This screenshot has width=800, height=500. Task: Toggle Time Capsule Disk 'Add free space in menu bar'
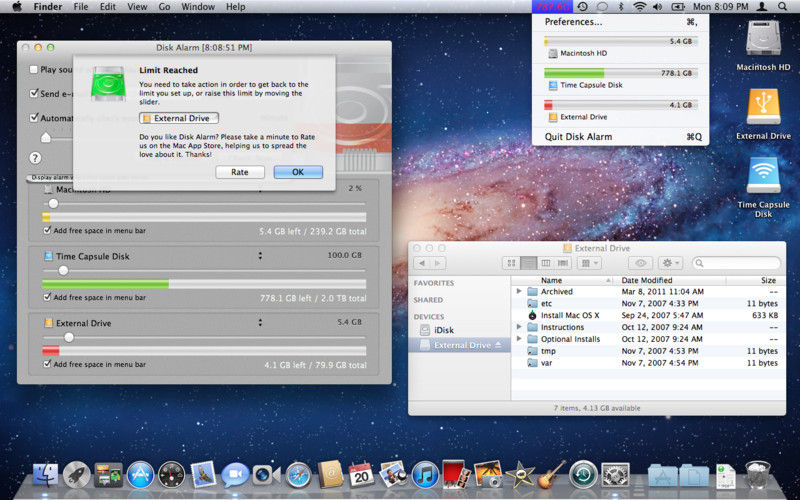coord(47,297)
